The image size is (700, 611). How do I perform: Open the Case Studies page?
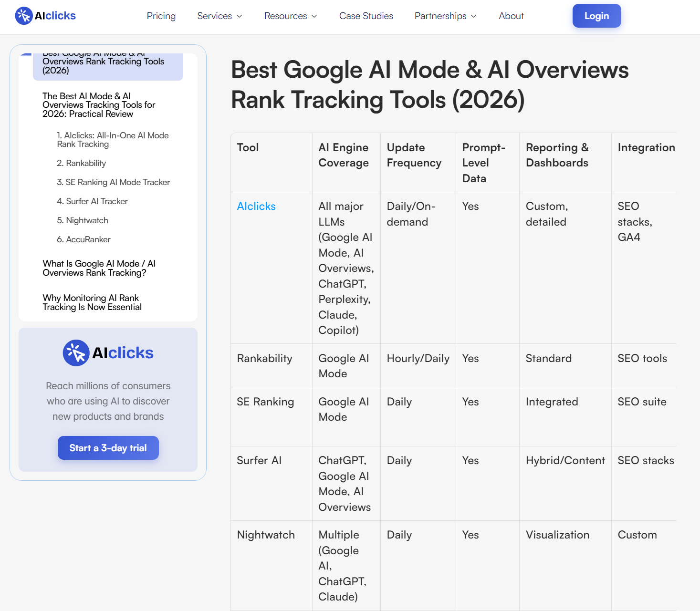point(366,16)
